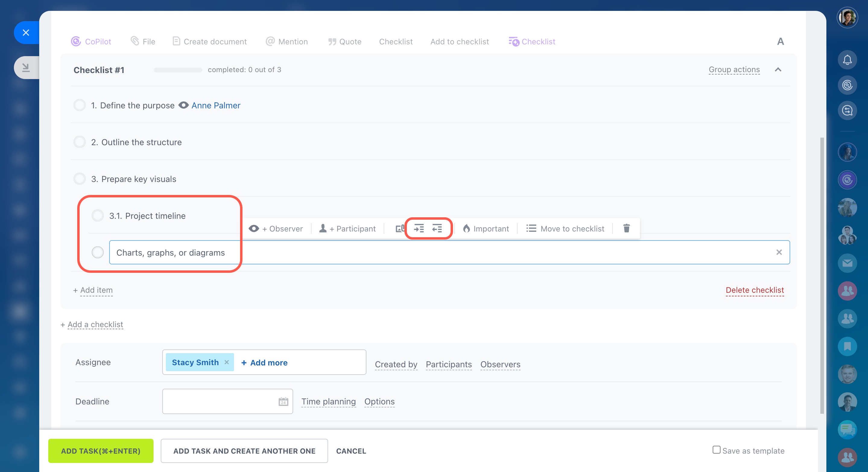Image resolution: width=868 pixels, height=472 pixels.
Task: Open the mail icon in sidebar
Action: coord(847,263)
